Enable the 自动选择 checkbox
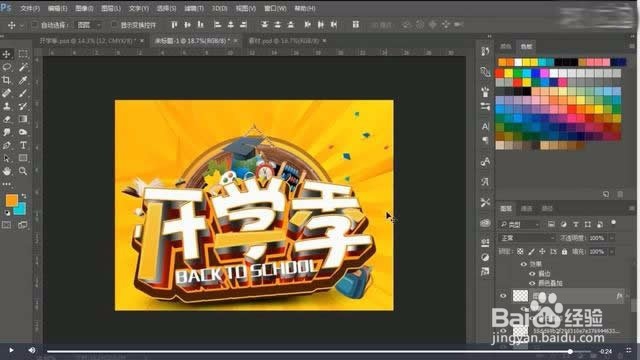The image size is (640, 360). tap(34, 25)
